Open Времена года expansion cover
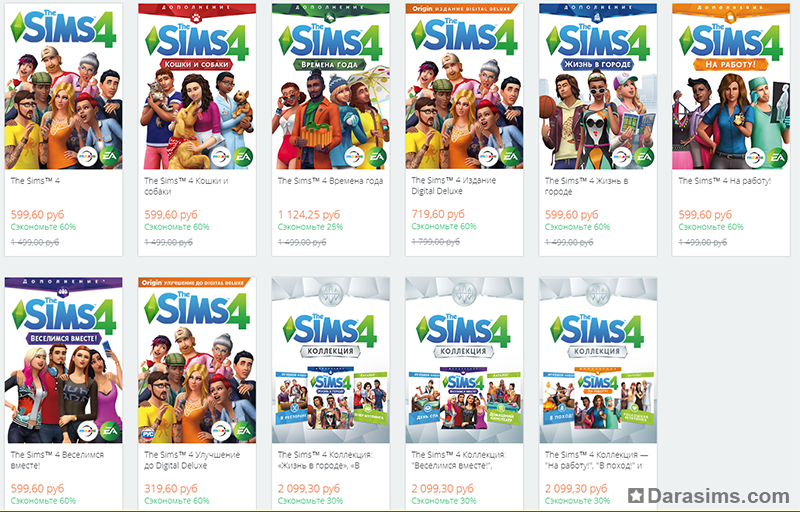The height and width of the screenshot is (512, 800). (331, 86)
